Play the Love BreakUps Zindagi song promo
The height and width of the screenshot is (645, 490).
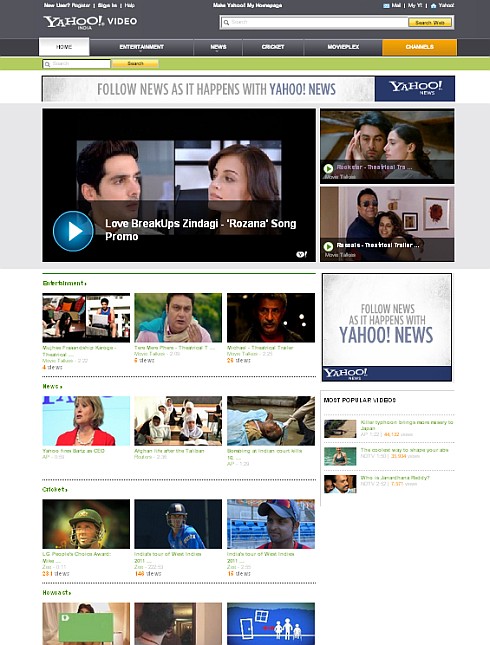73,231
